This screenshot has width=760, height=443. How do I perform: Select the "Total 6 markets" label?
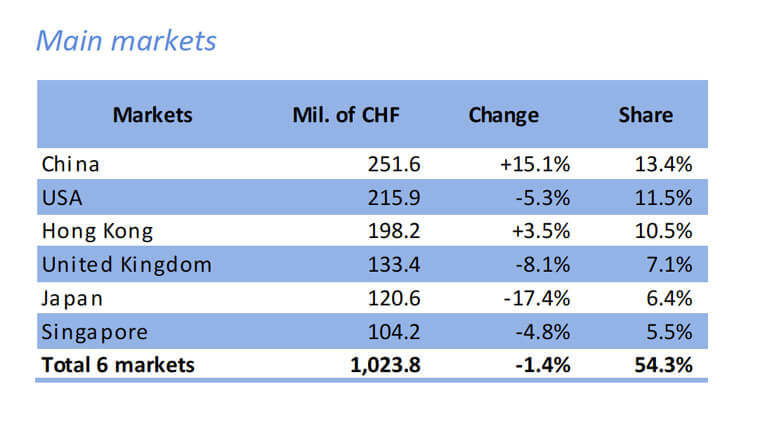[x=118, y=364]
